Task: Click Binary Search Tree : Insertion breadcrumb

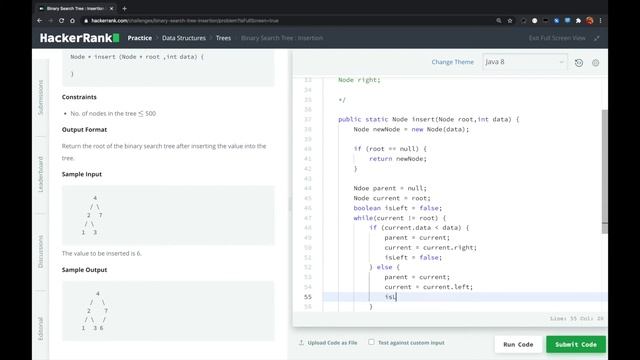Action: [282, 38]
